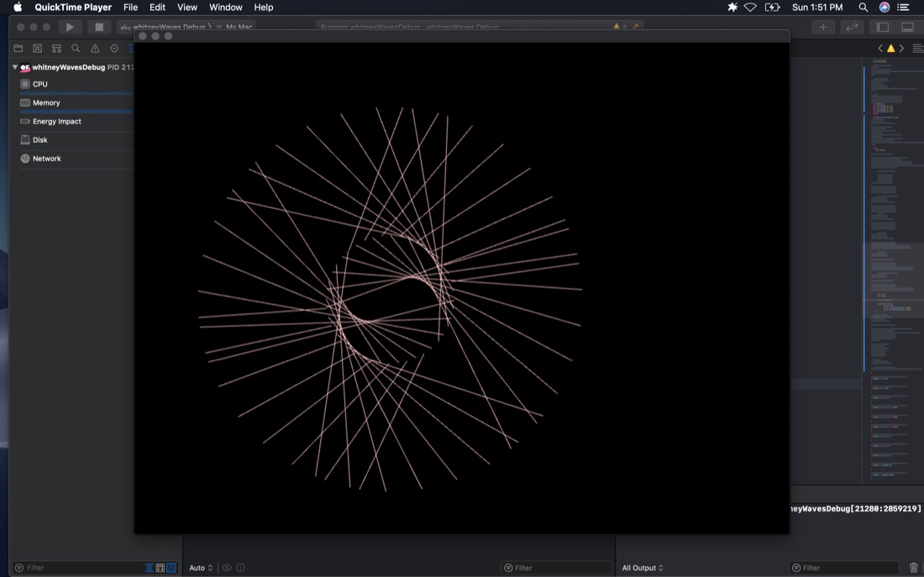The width and height of the screenshot is (924, 577).
Task: Click the Run play button
Action: [70, 27]
